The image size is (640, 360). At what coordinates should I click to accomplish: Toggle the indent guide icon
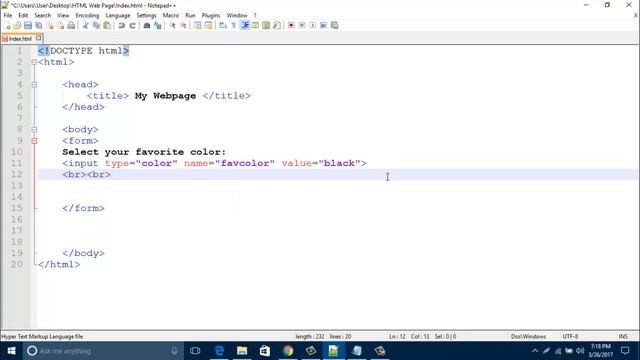pos(245,25)
